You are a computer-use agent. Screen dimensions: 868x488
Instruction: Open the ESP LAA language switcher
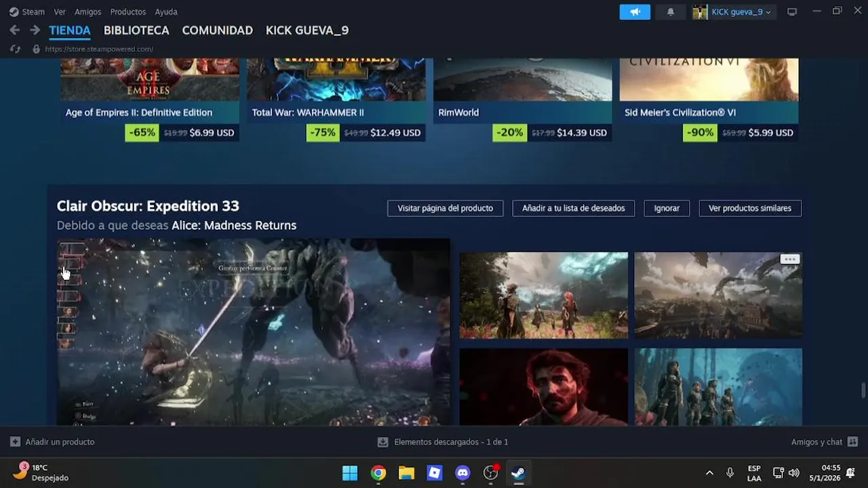754,473
